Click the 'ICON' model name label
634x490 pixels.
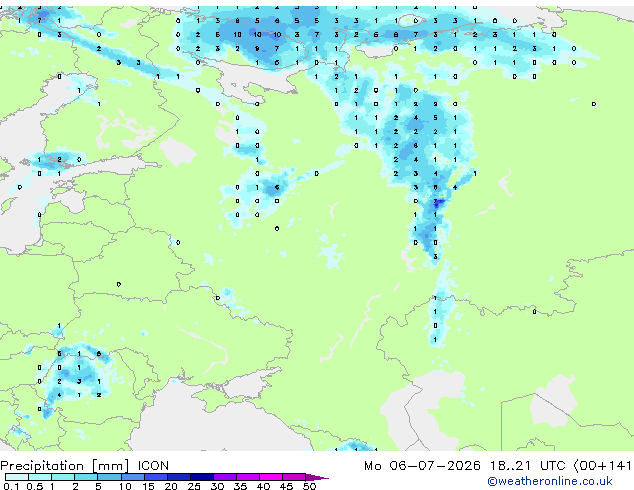click(153, 466)
